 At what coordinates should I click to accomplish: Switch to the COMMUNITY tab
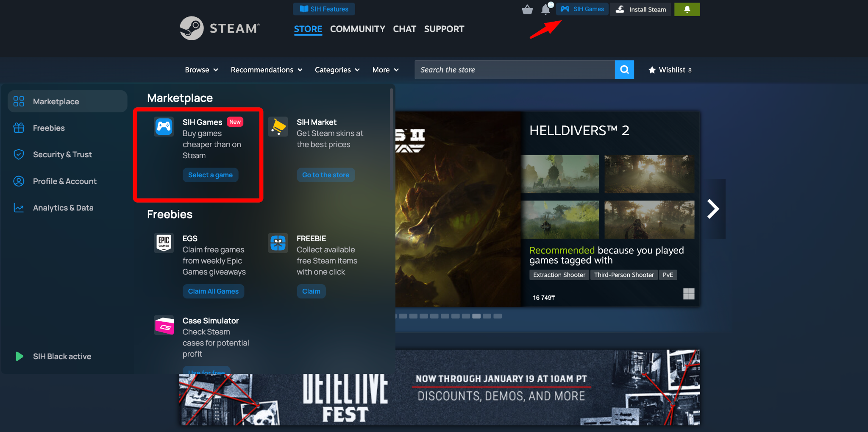tap(357, 29)
